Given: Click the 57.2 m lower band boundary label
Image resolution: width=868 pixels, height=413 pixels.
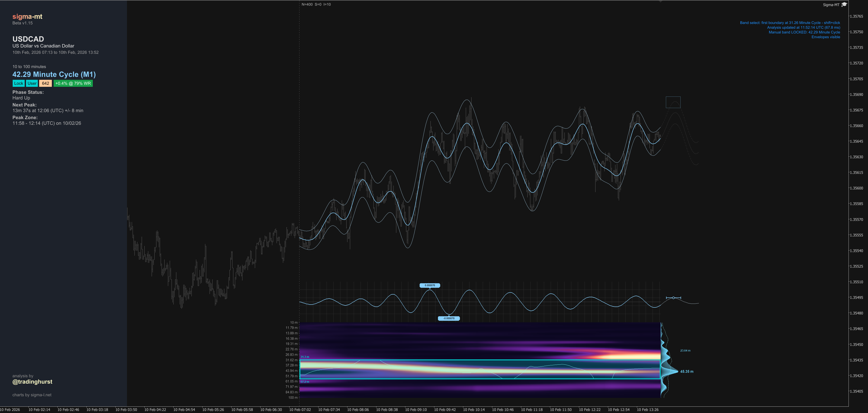Looking at the screenshot, I should 305,382.
